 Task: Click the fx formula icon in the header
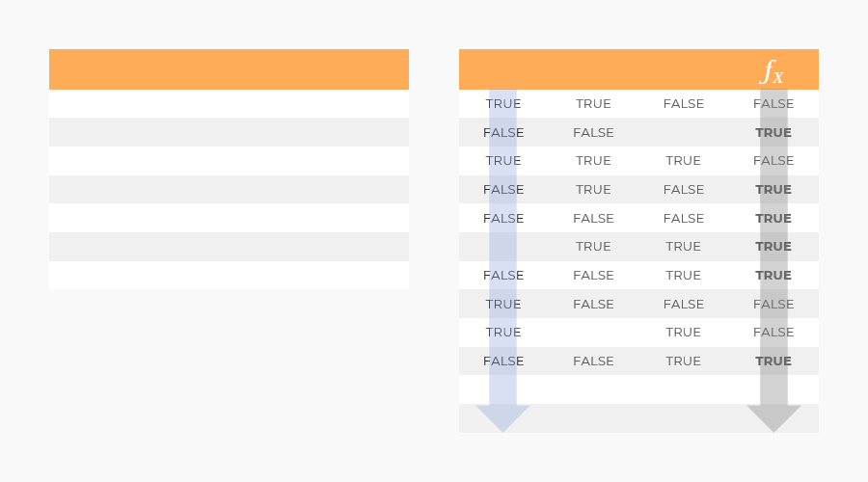772,72
